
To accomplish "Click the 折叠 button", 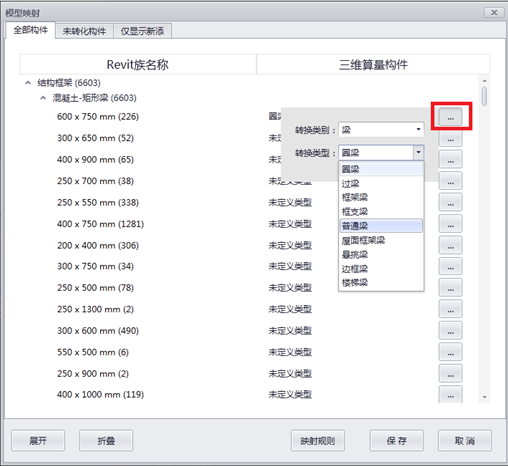I will [106, 441].
